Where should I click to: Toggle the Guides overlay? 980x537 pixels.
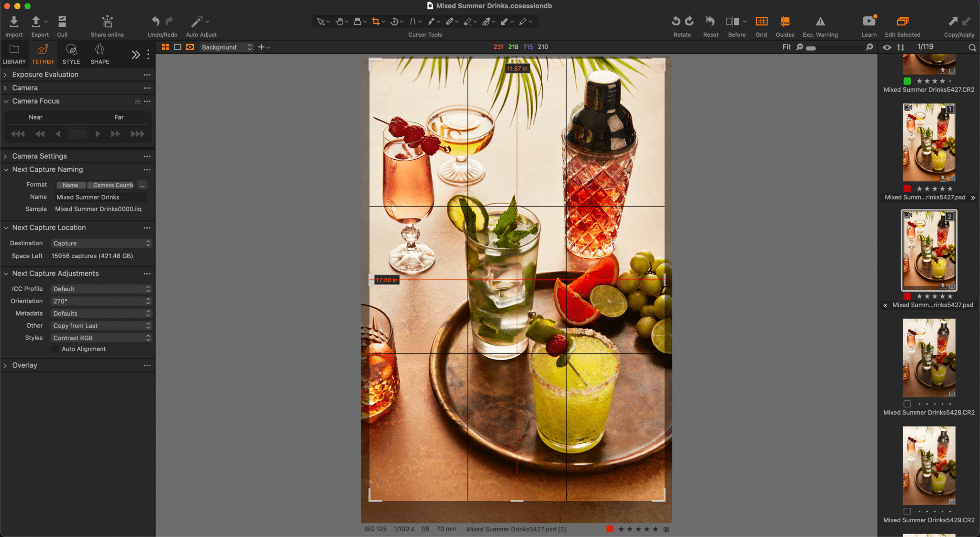[785, 21]
